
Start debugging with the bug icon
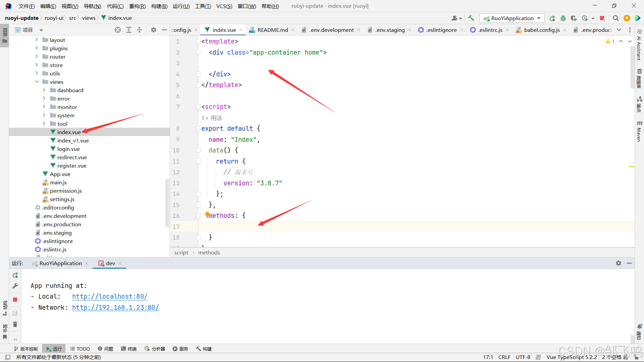pos(563,18)
